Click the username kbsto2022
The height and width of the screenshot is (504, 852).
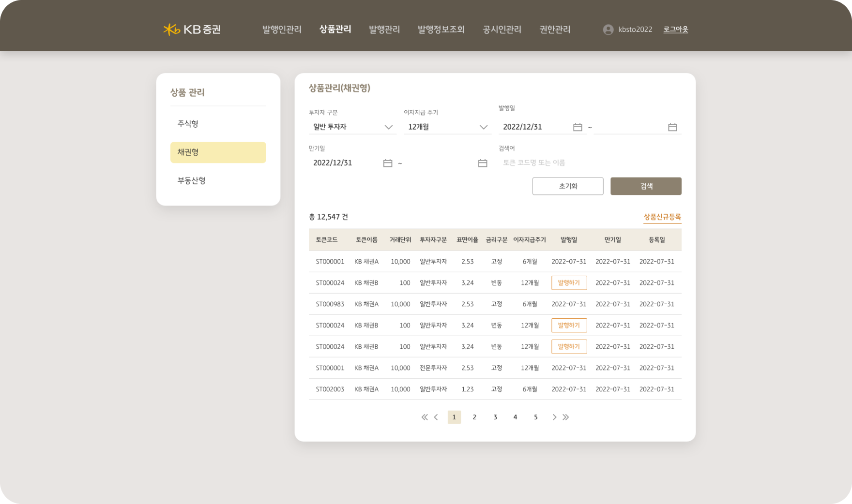pyautogui.click(x=635, y=30)
